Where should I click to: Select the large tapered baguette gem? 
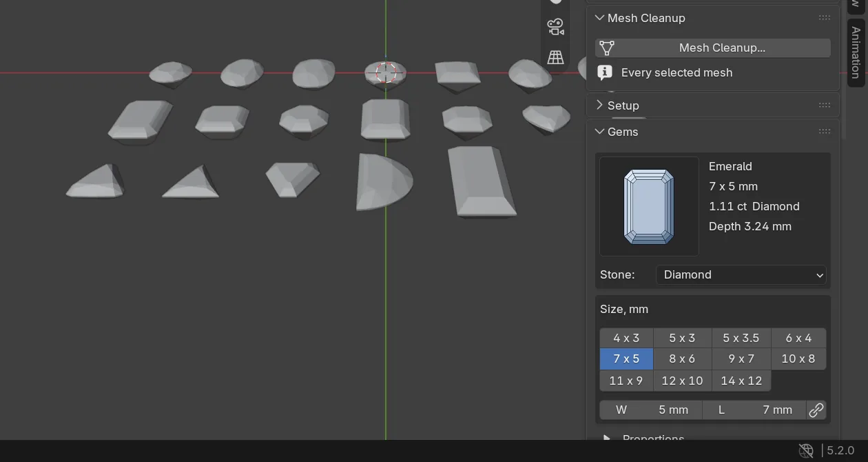point(482,182)
